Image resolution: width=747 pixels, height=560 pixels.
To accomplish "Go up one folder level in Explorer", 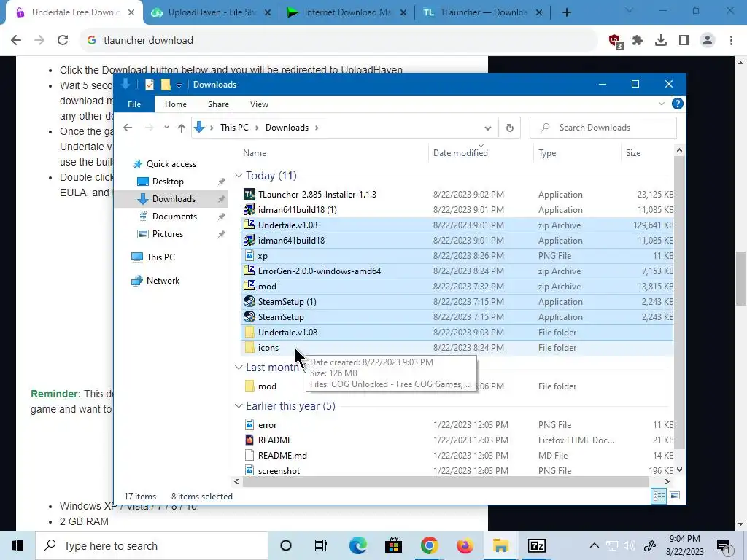I will pos(182,128).
